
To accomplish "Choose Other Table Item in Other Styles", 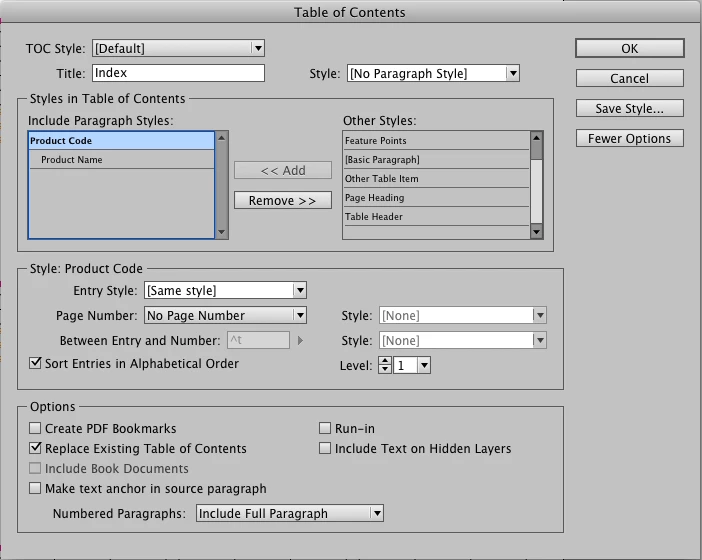I will coord(437,179).
